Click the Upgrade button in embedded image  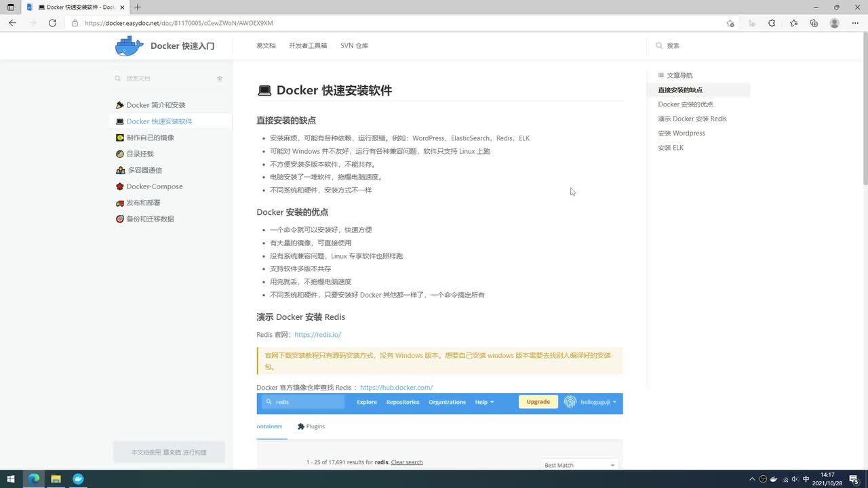[x=538, y=402]
